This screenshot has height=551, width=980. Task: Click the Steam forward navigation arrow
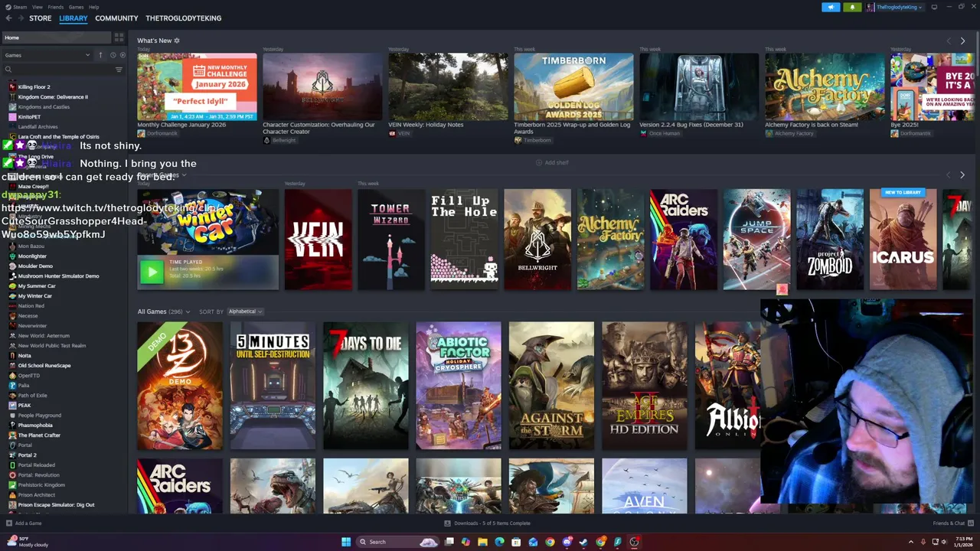click(21, 18)
